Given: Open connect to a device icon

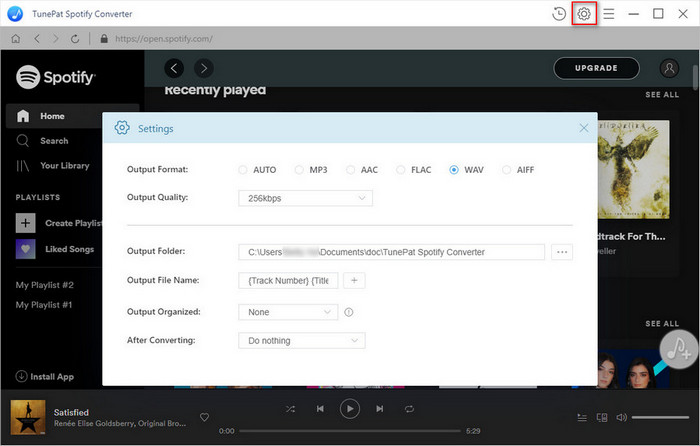Looking at the screenshot, I should [602, 418].
